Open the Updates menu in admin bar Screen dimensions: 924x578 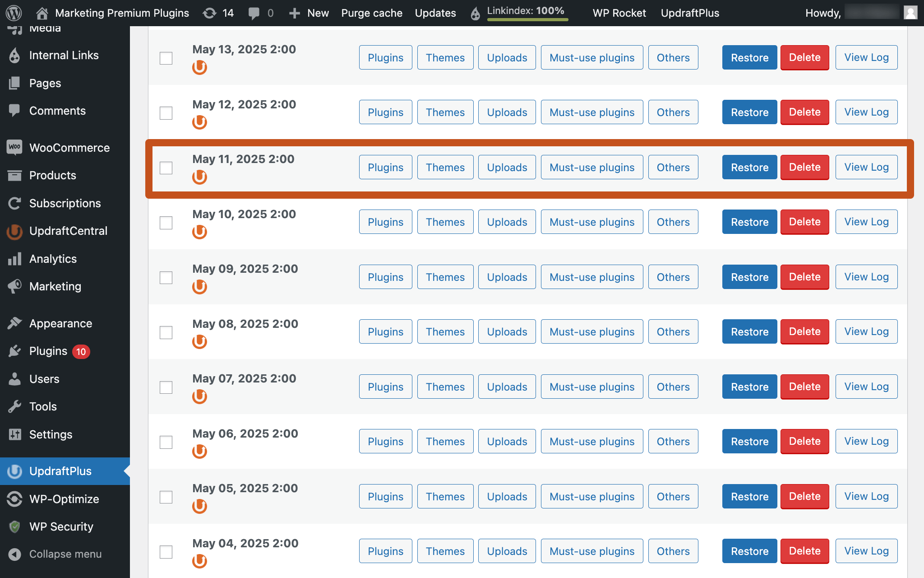click(x=435, y=13)
